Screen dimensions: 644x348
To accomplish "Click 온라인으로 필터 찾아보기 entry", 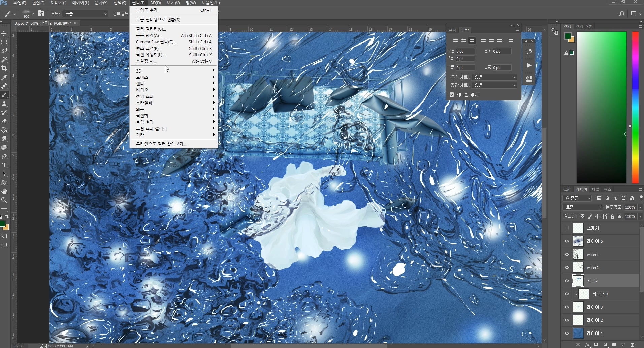I will point(173,144).
